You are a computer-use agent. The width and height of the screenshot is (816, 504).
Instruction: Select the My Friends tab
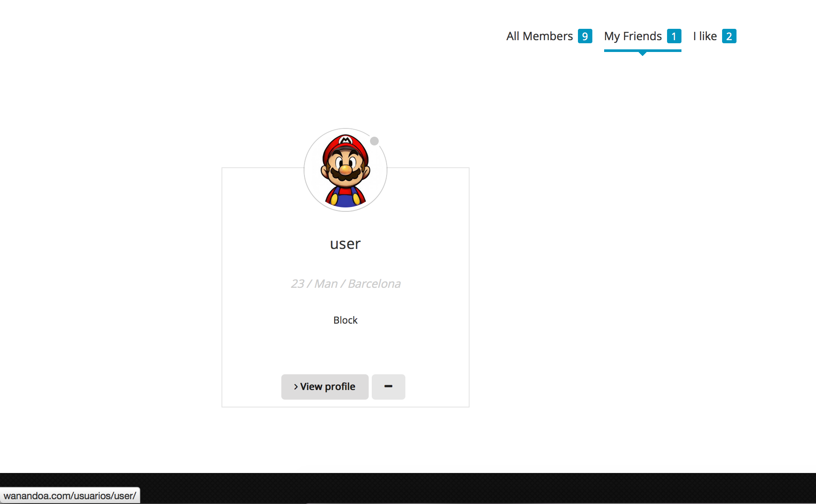[x=633, y=36]
